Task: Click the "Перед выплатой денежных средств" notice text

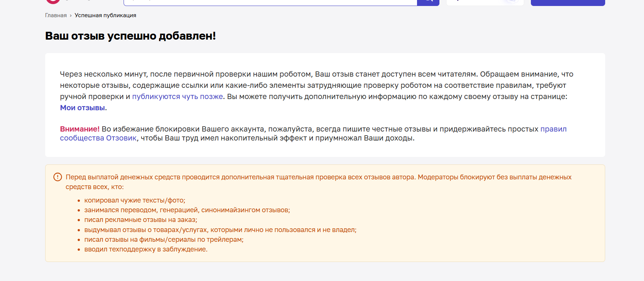Action: 318,182
